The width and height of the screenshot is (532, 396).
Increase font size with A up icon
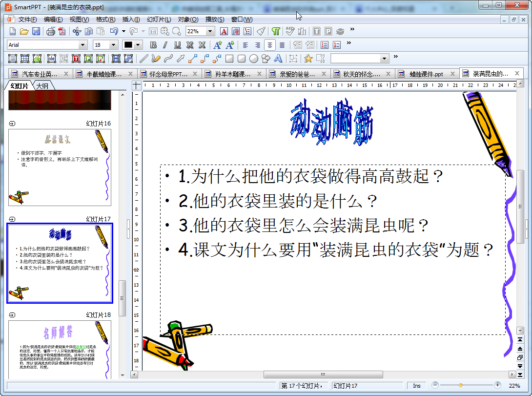[218, 45]
